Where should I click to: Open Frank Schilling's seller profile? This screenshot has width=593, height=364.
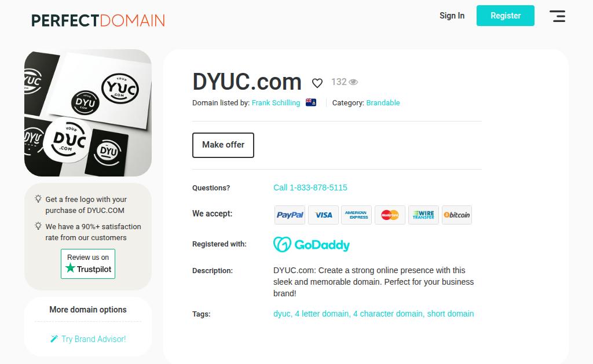[x=276, y=103]
